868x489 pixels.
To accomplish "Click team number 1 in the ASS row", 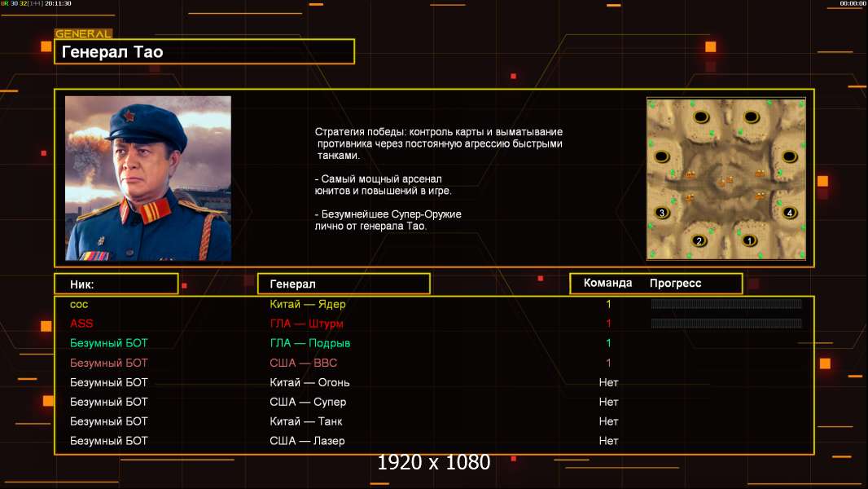I will click(608, 324).
